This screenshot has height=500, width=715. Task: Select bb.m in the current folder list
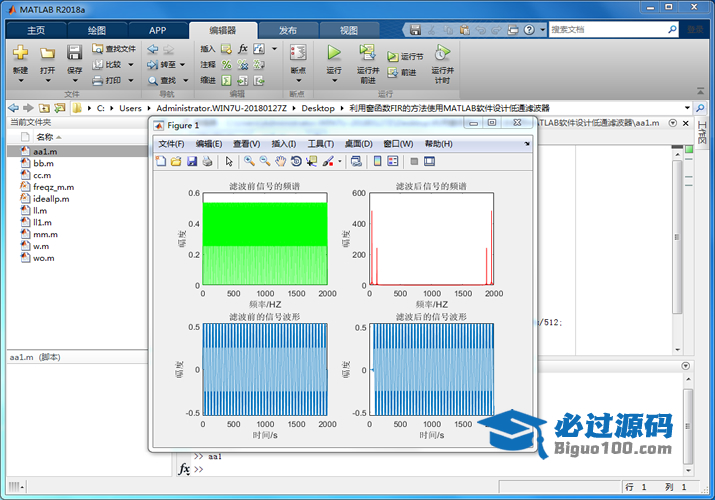click(43, 163)
